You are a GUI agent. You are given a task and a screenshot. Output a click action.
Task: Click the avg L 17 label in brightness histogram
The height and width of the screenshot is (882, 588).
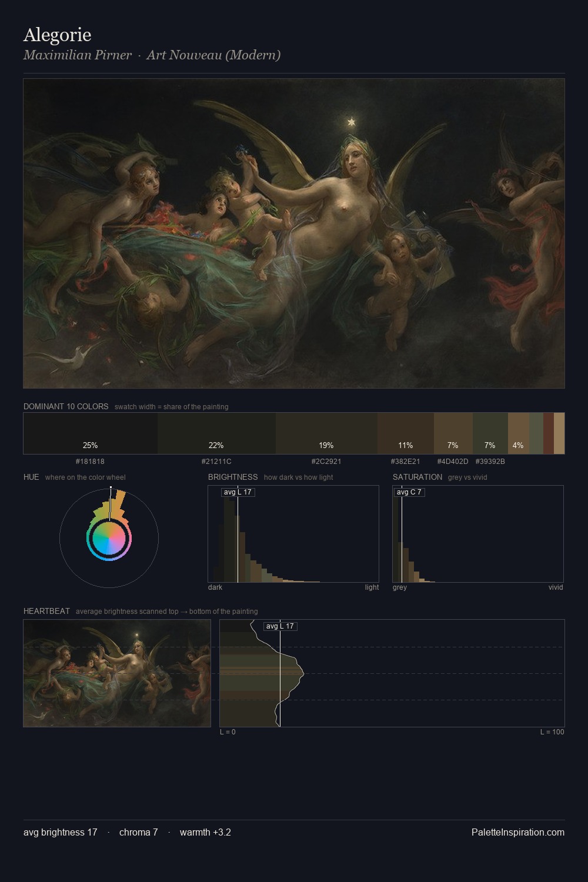coord(238,492)
